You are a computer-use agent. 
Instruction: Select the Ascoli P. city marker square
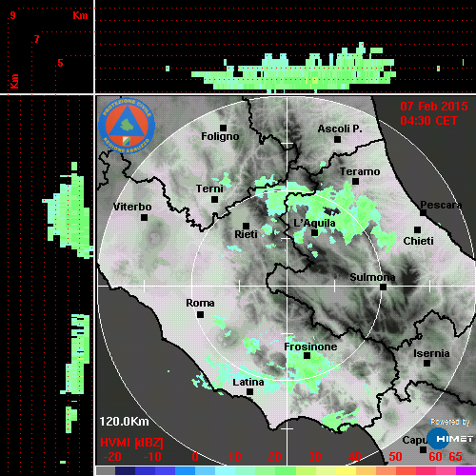point(337,139)
